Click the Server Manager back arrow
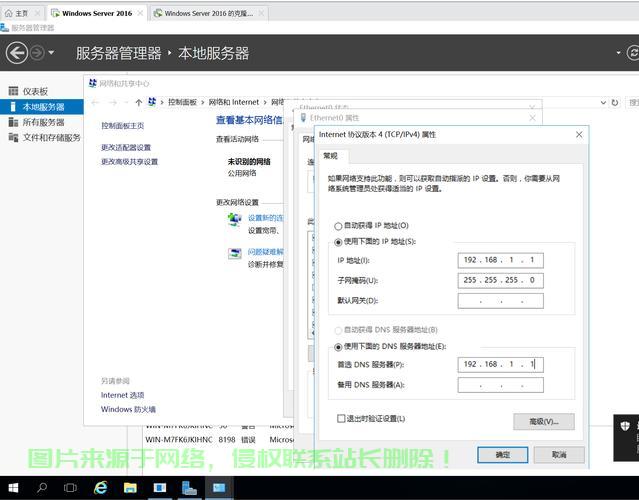The width and height of the screenshot is (639, 500). [17, 53]
